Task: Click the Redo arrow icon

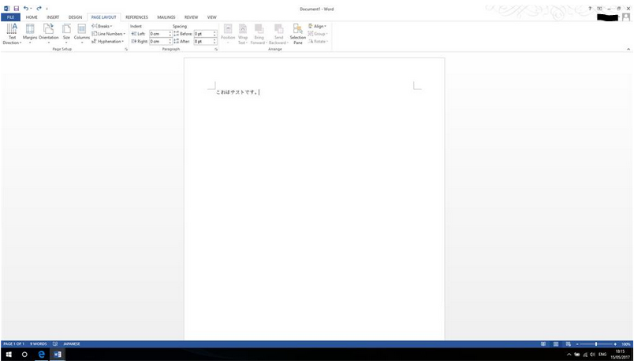Action: [x=39, y=9]
